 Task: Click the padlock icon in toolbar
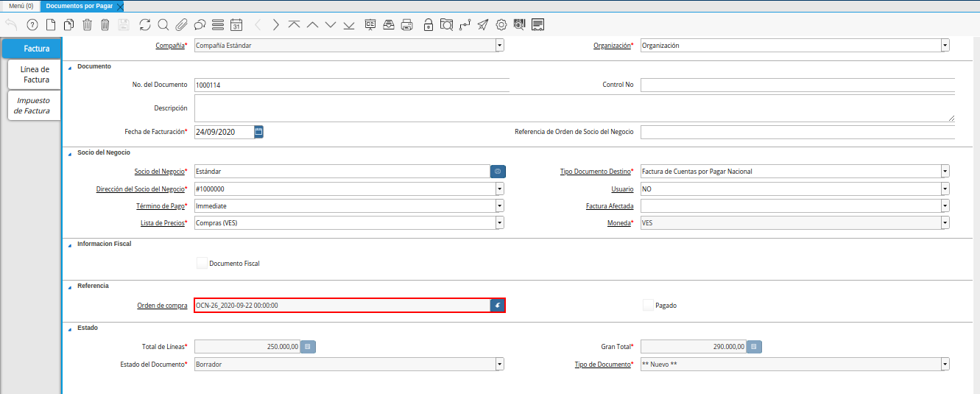(x=429, y=25)
